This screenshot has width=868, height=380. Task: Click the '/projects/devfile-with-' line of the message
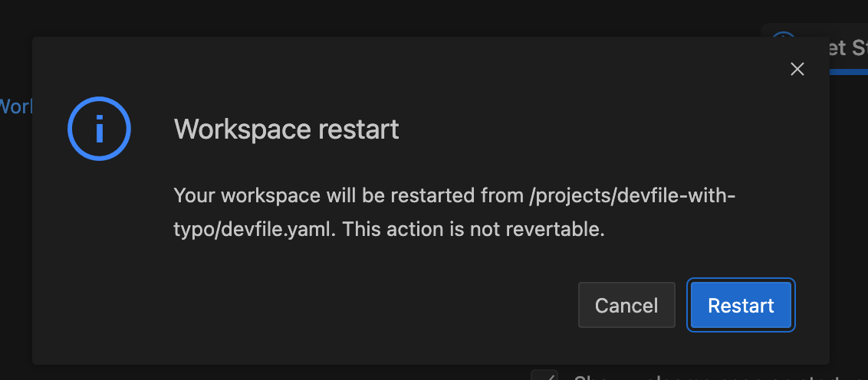pos(632,195)
